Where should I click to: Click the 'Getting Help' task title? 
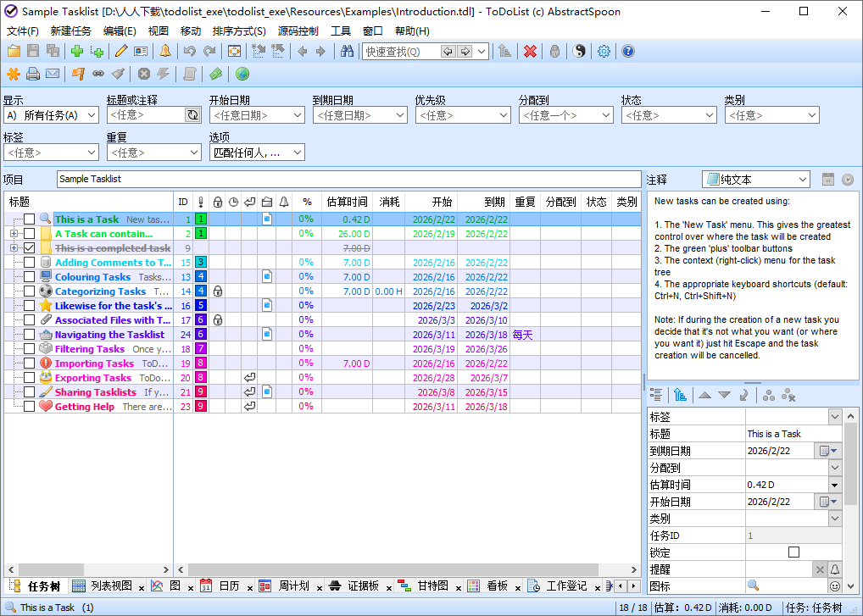pyautogui.click(x=84, y=406)
